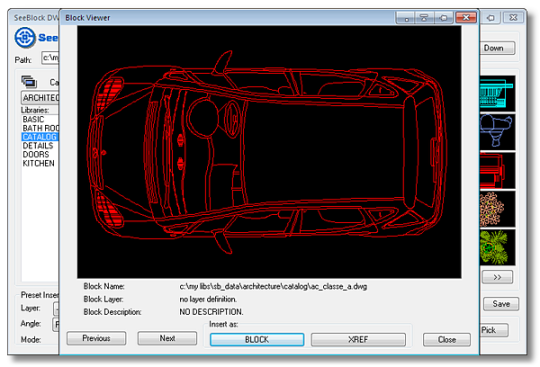Select CATALOG library
This screenshot has height=367, width=540.
tap(39, 137)
